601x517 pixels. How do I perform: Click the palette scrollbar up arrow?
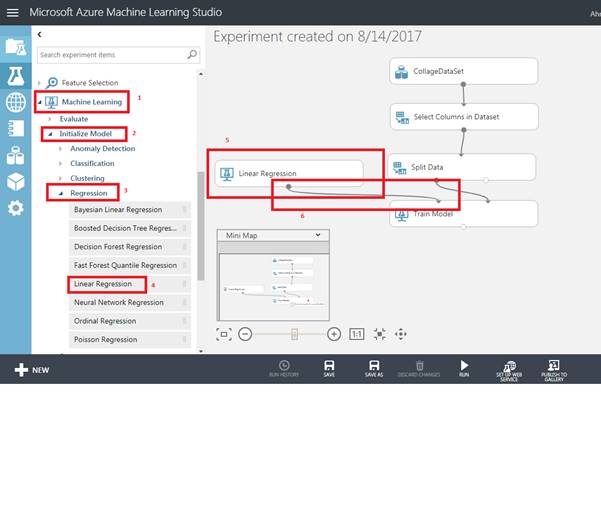(201, 74)
